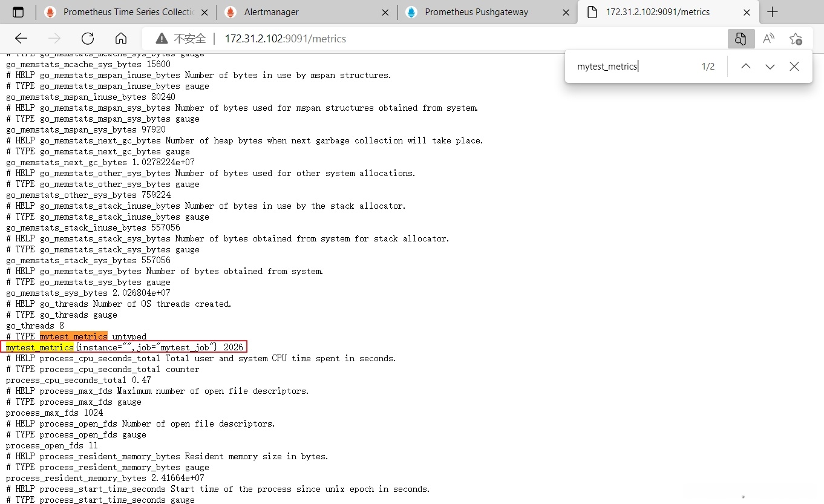Click the find-on-page toolbar icon

[x=741, y=39]
